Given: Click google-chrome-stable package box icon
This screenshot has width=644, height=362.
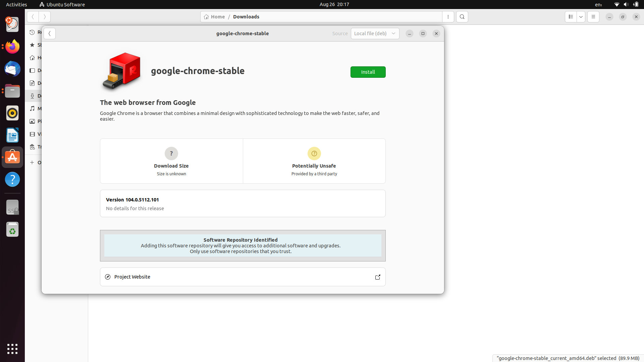Looking at the screenshot, I should [121, 71].
